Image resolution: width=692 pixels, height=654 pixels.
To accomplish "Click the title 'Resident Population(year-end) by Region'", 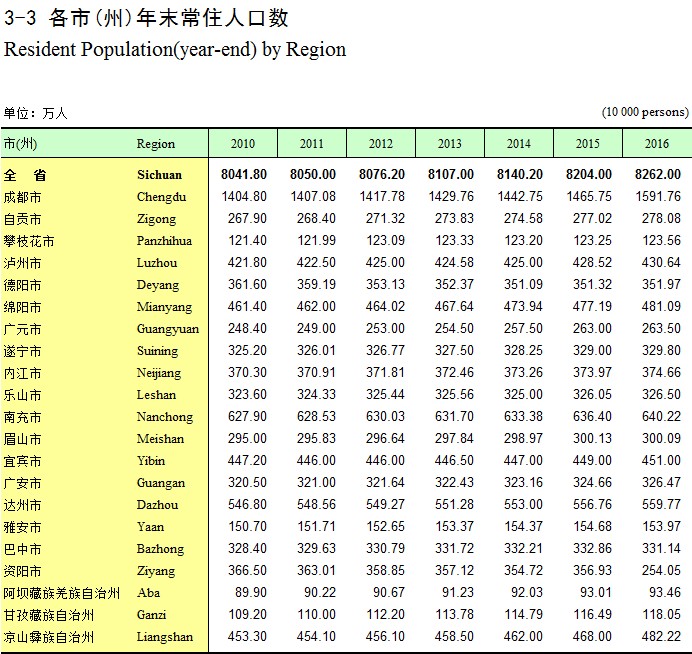I will [175, 49].
